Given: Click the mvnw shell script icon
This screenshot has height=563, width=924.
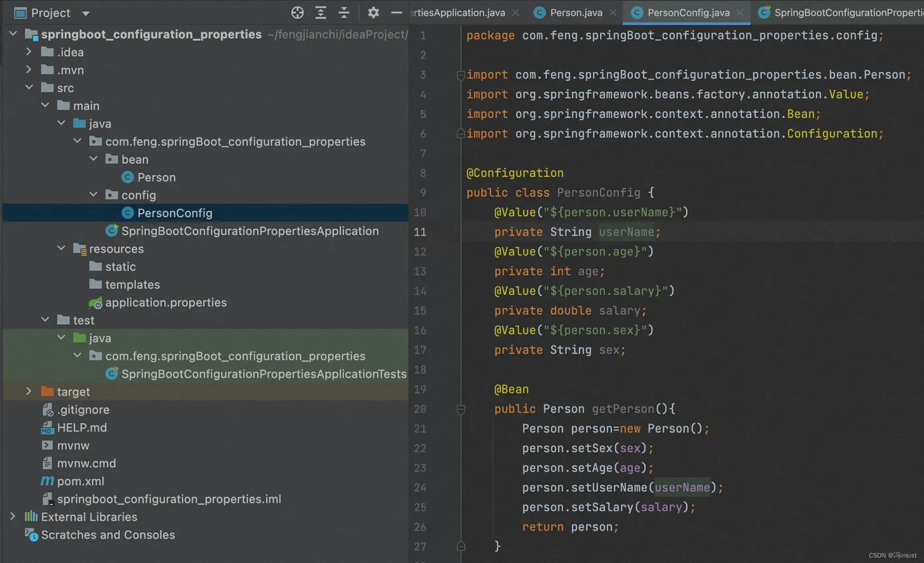Looking at the screenshot, I should (x=48, y=445).
